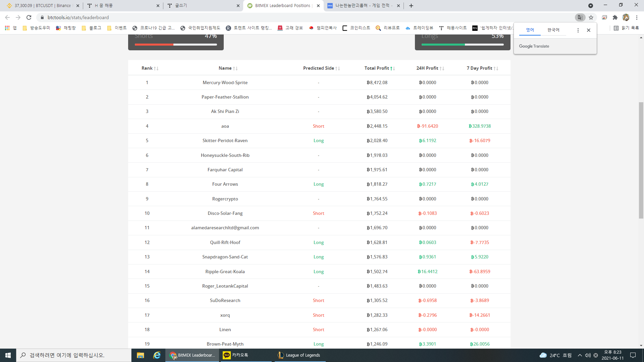Click Skitter-Peridot-Raven's Long prediction

[319, 140]
